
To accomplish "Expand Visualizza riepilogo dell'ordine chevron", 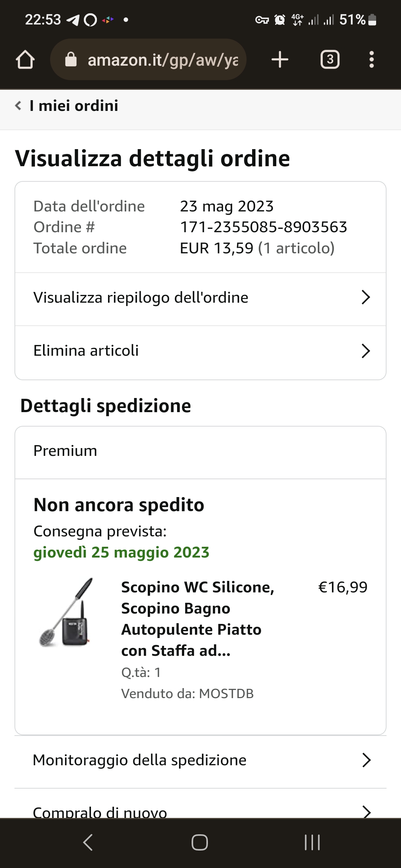I will [366, 297].
